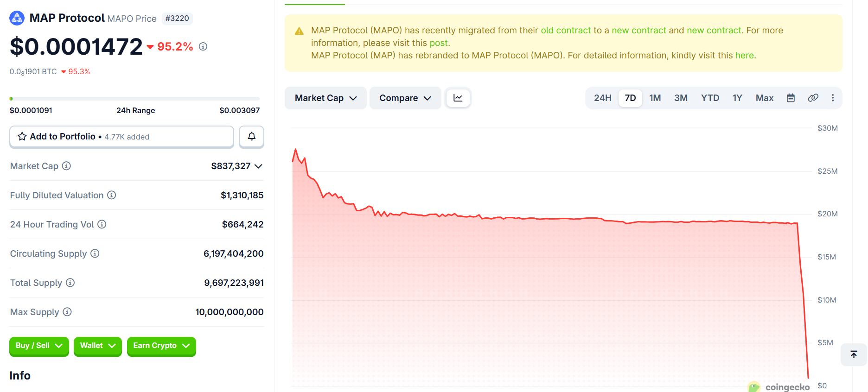The height and width of the screenshot is (392, 868).
Task: Select the 1Y chart range
Action: [x=737, y=98]
